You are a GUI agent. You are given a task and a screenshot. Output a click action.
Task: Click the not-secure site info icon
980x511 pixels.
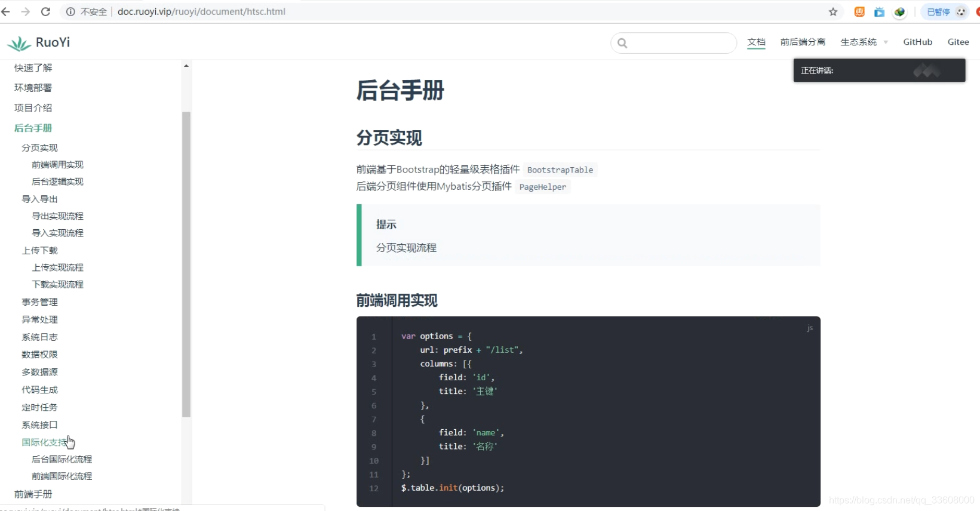[70, 11]
